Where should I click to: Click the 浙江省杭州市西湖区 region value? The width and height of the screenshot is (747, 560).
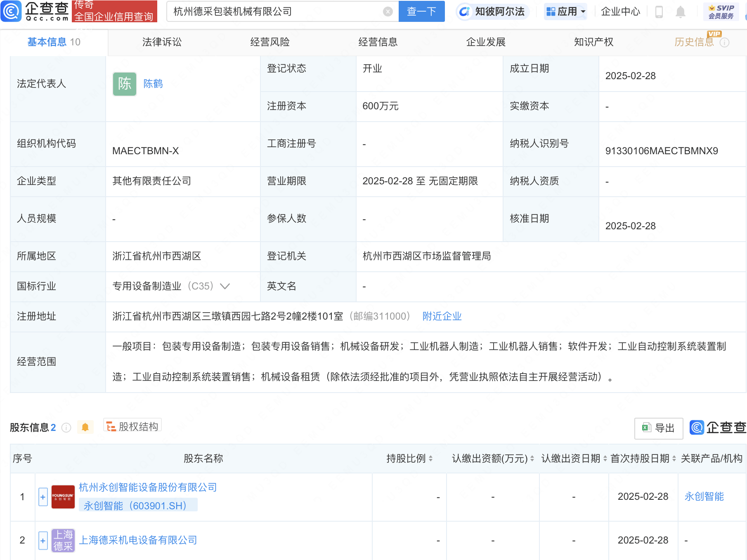[157, 256]
